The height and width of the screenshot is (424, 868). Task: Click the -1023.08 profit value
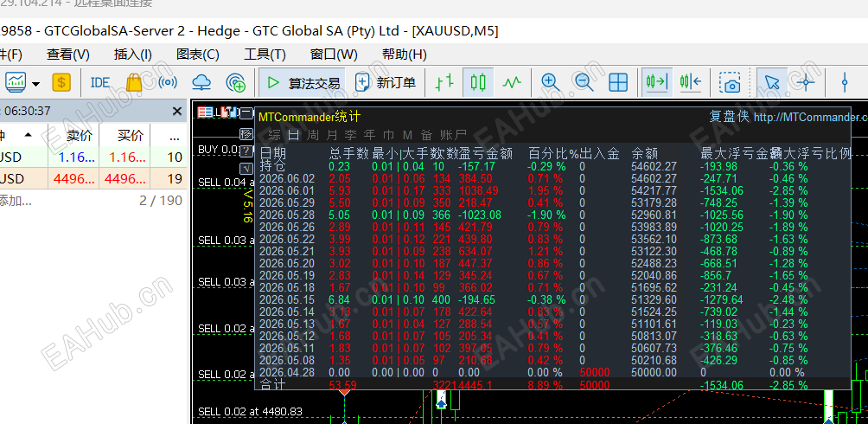click(x=480, y=215)
